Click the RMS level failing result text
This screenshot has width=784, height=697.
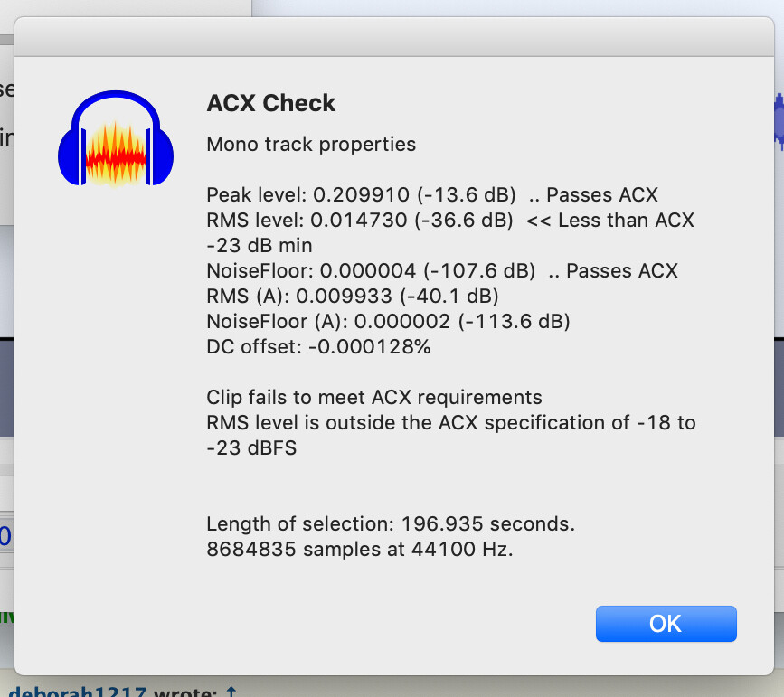[449, 220]
